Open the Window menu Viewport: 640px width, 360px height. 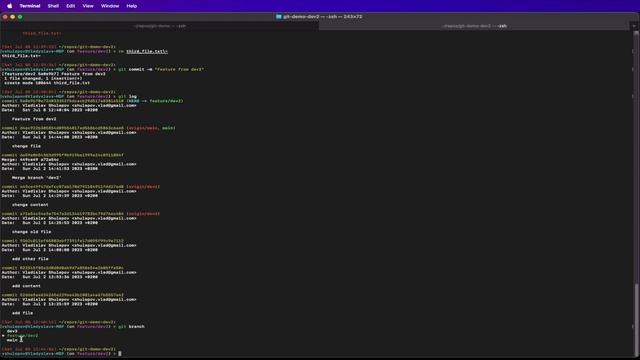coord(110,6)
